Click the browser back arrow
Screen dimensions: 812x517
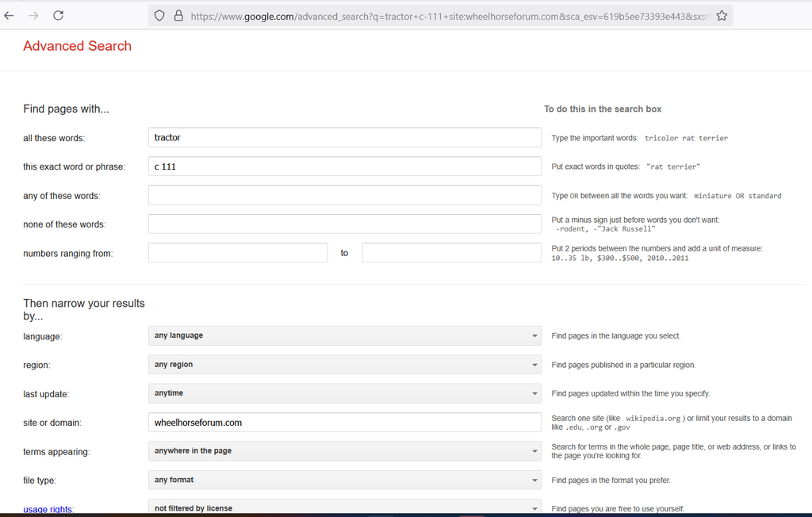(x=10, y=15)
